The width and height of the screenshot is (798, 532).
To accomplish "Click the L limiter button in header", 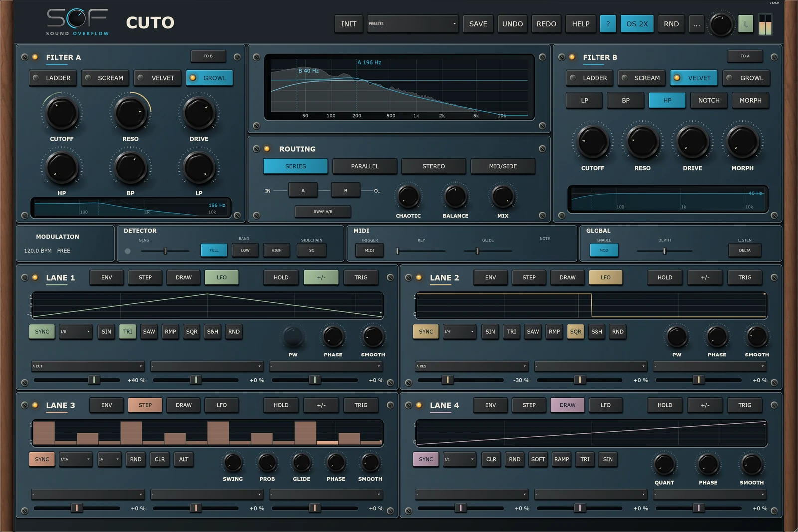I will click(746, 24).
